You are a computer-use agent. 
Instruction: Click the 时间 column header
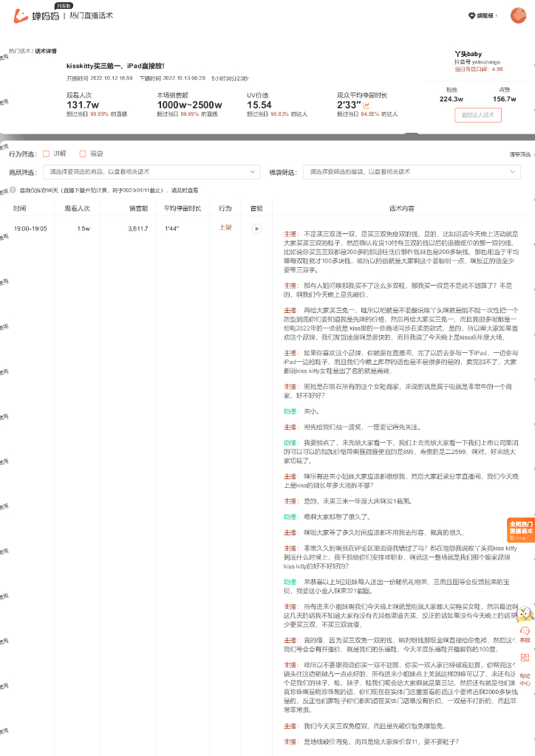[20, 208]
